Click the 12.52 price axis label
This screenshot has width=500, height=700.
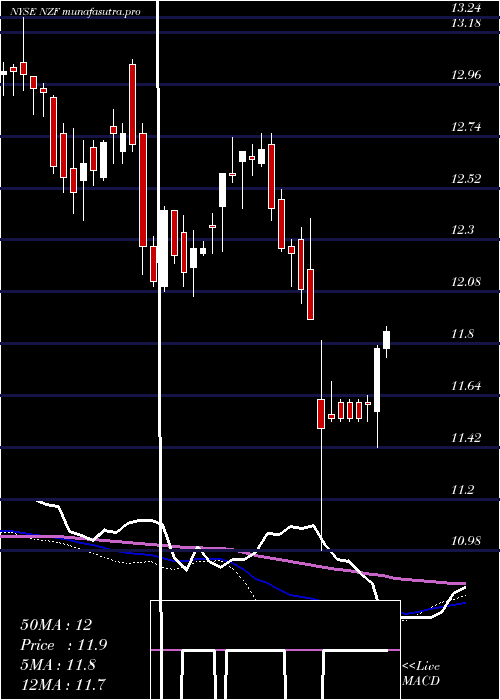(x=466, y=179)
